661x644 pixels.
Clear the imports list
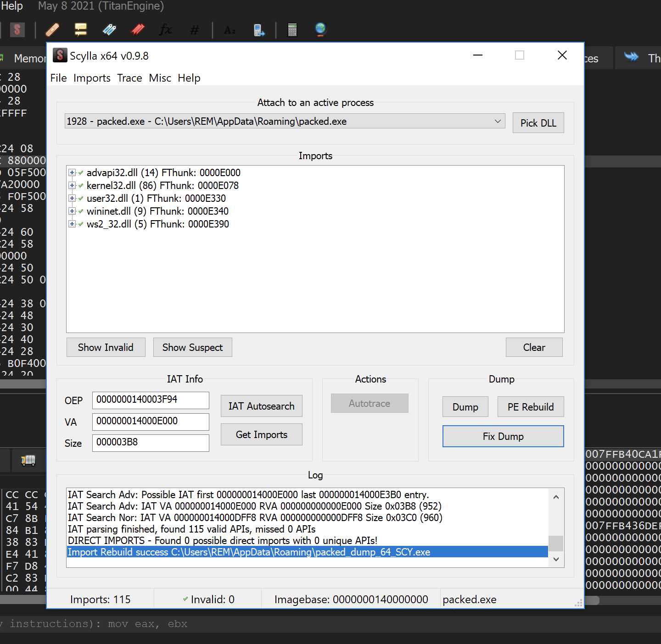[x=534, y=347]
